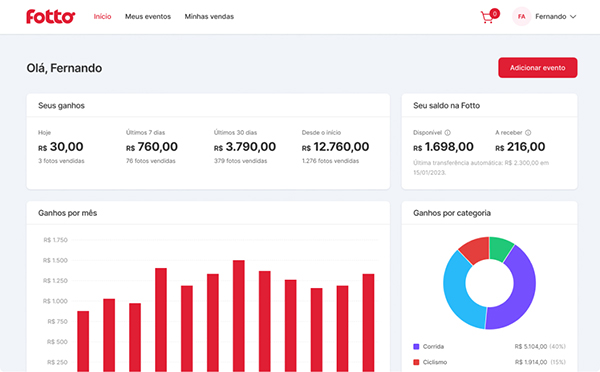Screen dimensions: 600x372
Task: Click the R$ 3.790,00 thirty-day value
Action: [245, 147]
